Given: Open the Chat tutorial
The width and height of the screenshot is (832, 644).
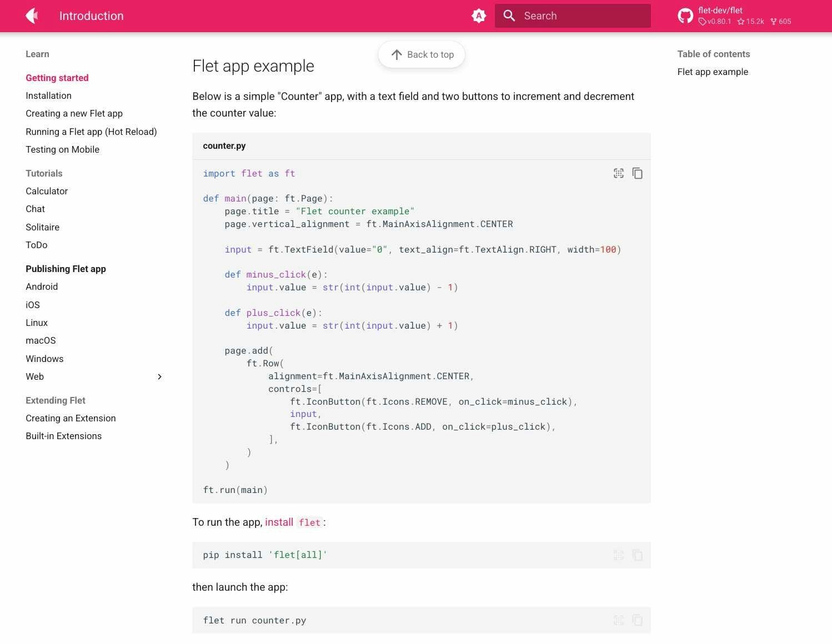Looking at the screenshot, I should (x=35, y=209).
